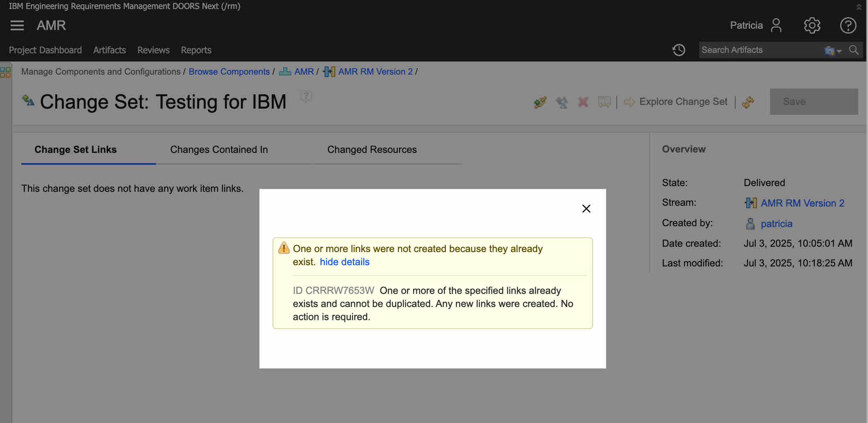Click the red X delete icon
The image size is (868, 423).
[583, 102]
